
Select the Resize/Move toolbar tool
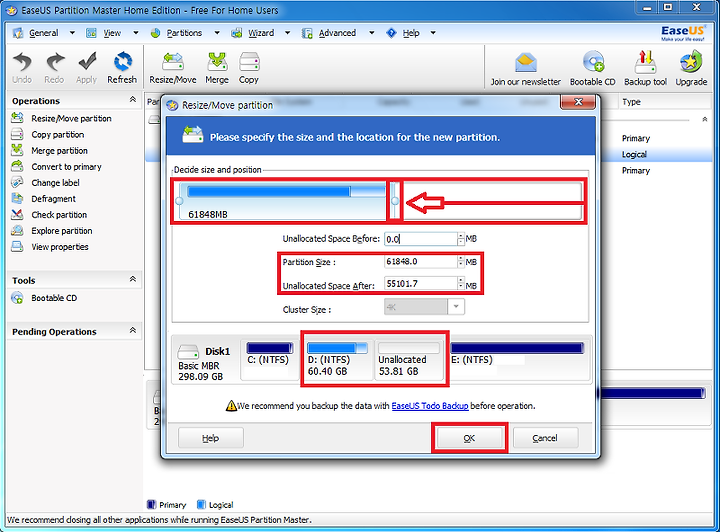[x=173, y=67]
